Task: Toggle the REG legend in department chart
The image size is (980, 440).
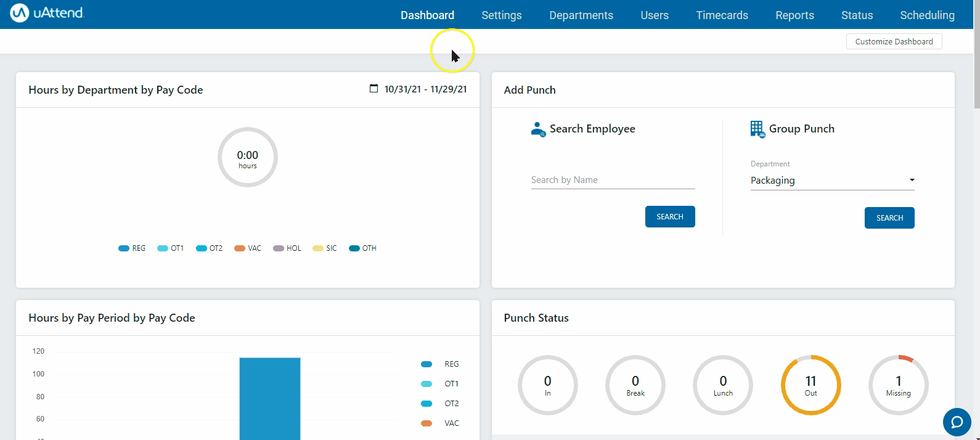Action: click(132, 248)
